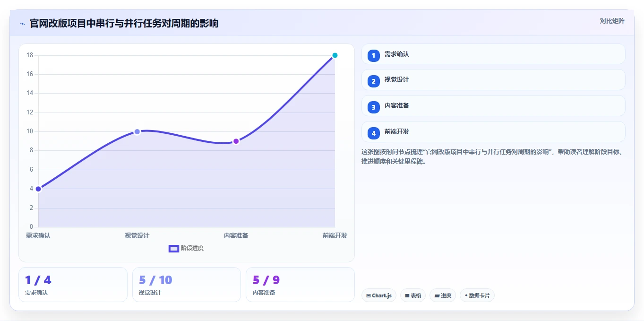Image resolution: width=644 pixels, height=321 pixels.
Task: Click the 进度 tag
Action: (443, 295)
